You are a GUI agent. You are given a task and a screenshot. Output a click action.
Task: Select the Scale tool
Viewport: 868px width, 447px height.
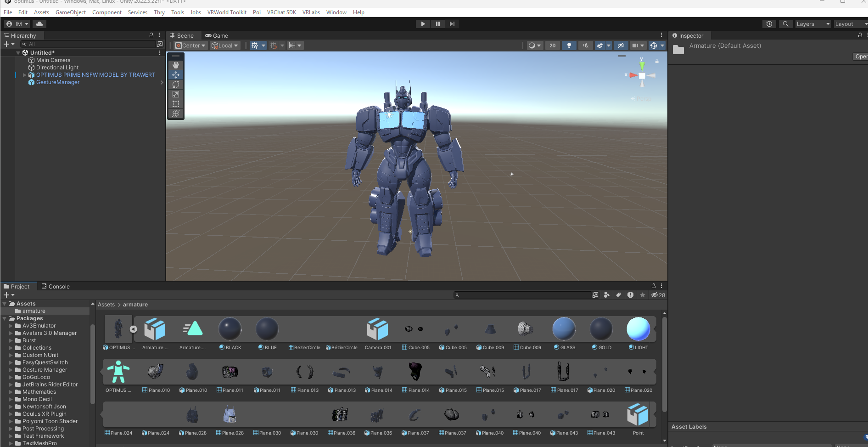coord(176,94)
